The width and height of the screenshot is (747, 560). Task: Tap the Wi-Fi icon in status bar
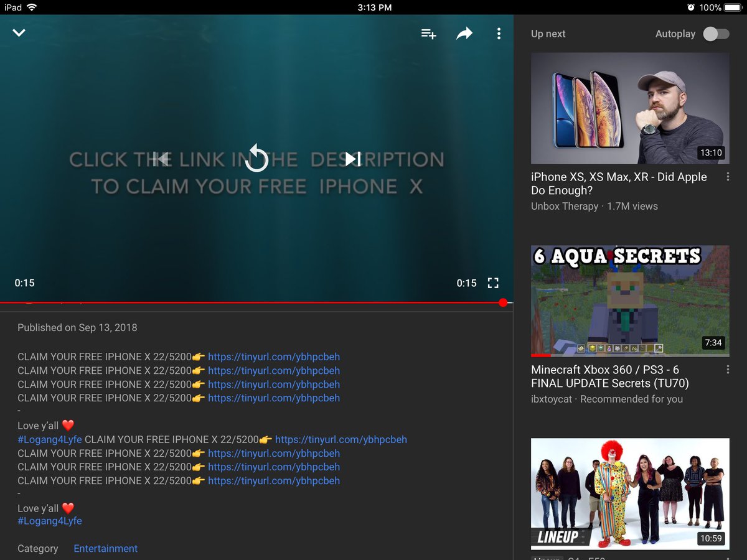tap(32, 7)
